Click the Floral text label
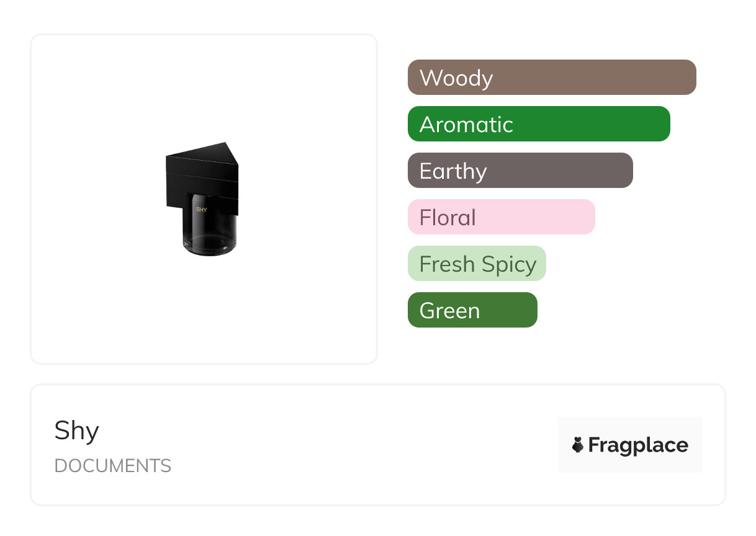The height and width of the screenshot is (536, 756). click(x=448, y=218)
